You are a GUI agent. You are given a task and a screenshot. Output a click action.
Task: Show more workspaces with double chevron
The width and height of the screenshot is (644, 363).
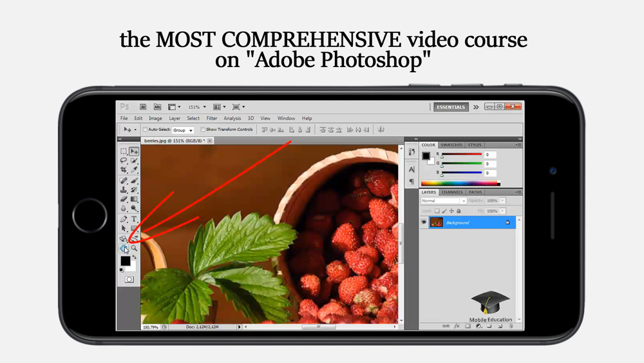[x=476, y=107]
